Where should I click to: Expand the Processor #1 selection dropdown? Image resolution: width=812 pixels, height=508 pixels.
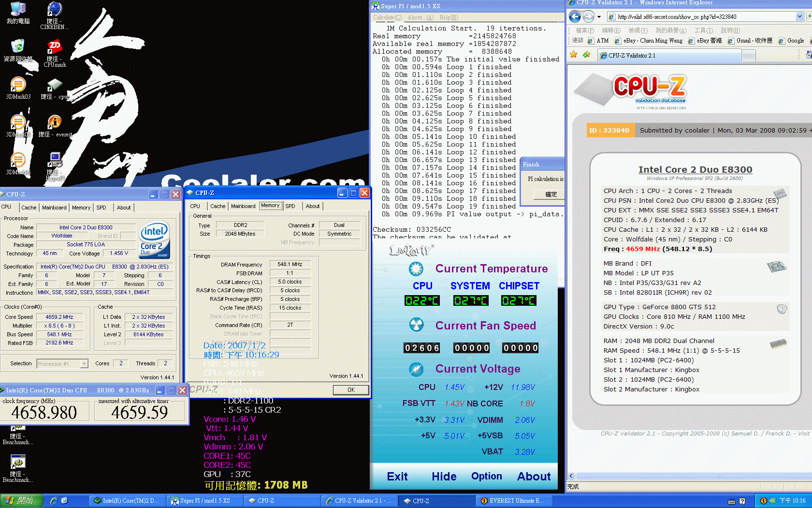(x=84, y=364)
